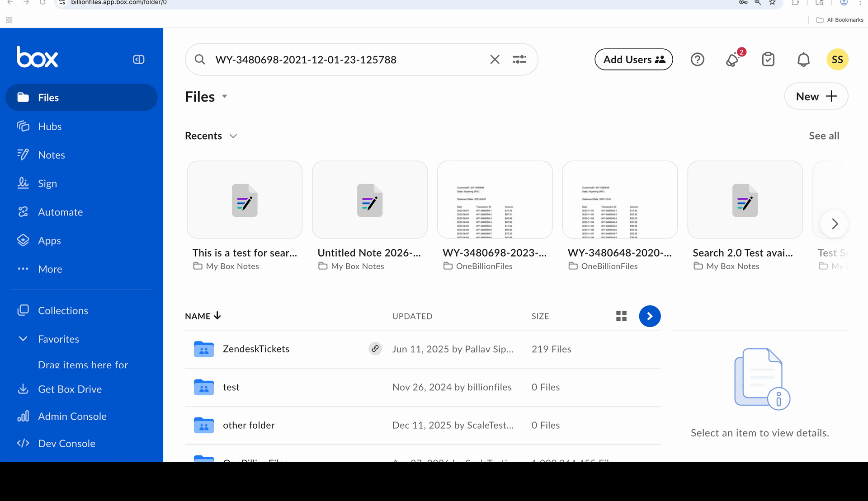Click into the search field with the WY-3480698 query
Screen dimensions: 868x501
(348, 60)
